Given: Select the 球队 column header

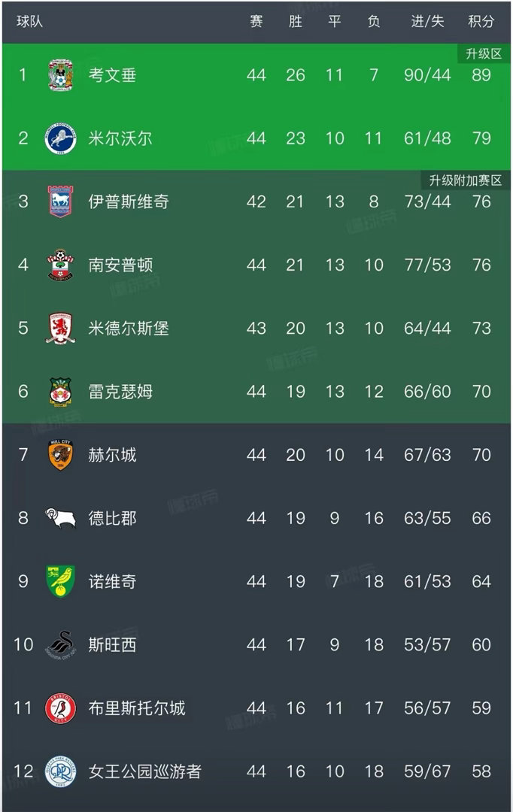Looking at the screenshot, I should tap(29, 22).
